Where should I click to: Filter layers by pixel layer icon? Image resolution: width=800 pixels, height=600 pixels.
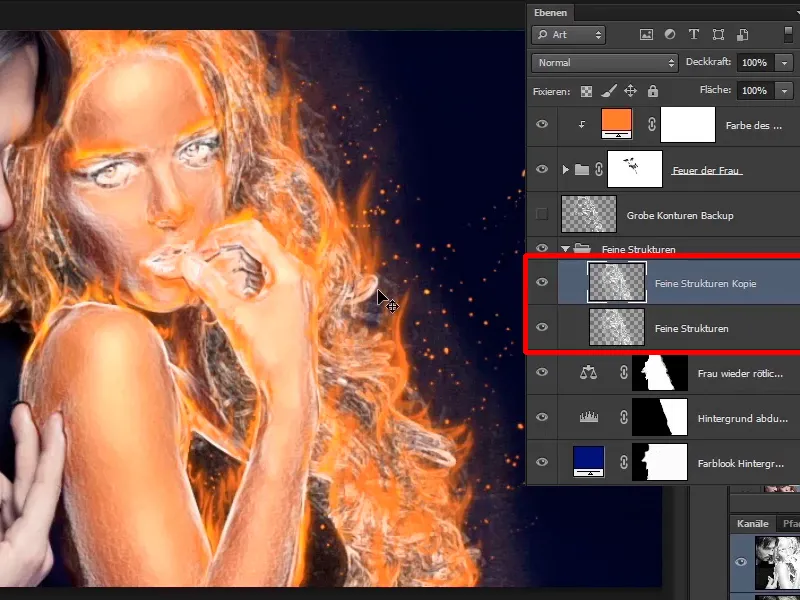[646, 35]
